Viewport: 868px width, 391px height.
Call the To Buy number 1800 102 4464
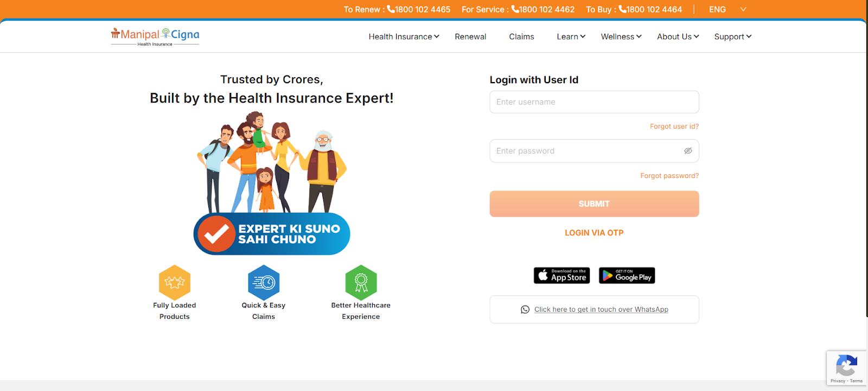pyautogui.click(x=650, y=9)
